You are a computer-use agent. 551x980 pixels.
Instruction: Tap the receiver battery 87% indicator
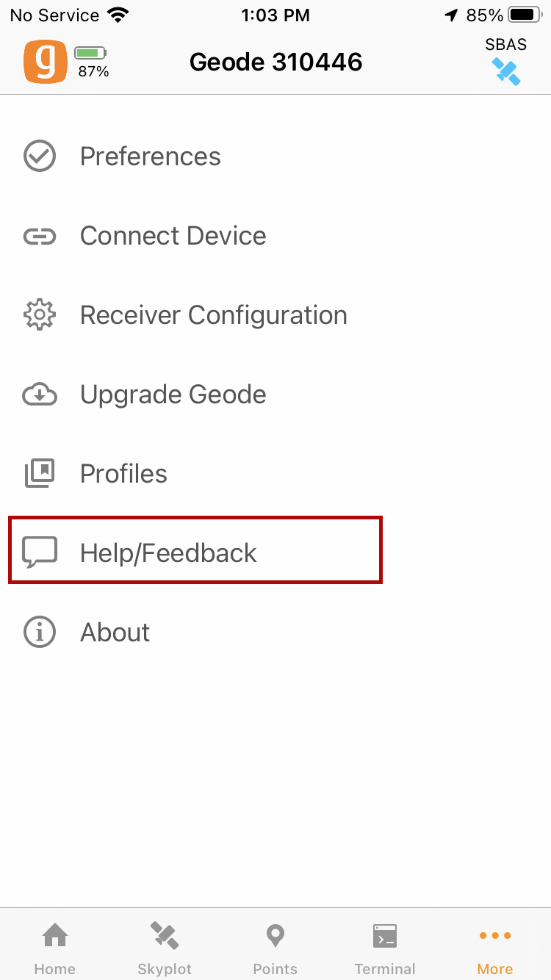(92, 62)
